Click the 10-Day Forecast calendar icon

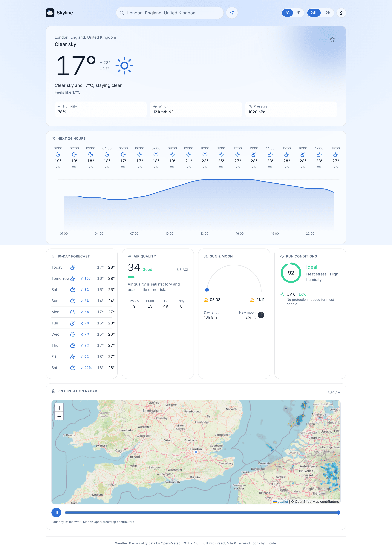point(53,256)
